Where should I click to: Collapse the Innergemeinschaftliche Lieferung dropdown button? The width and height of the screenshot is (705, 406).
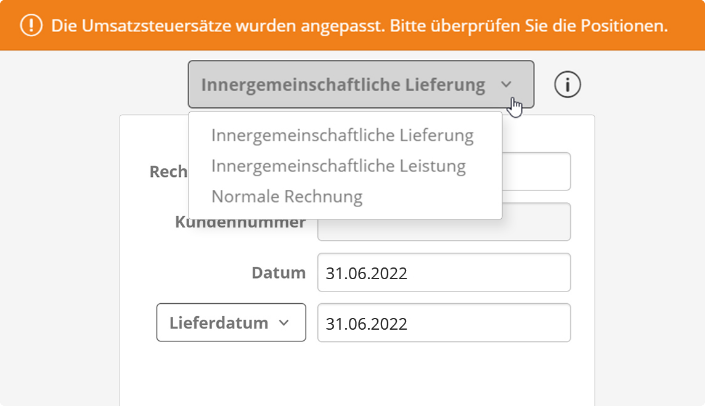click(x=361, y=85)
